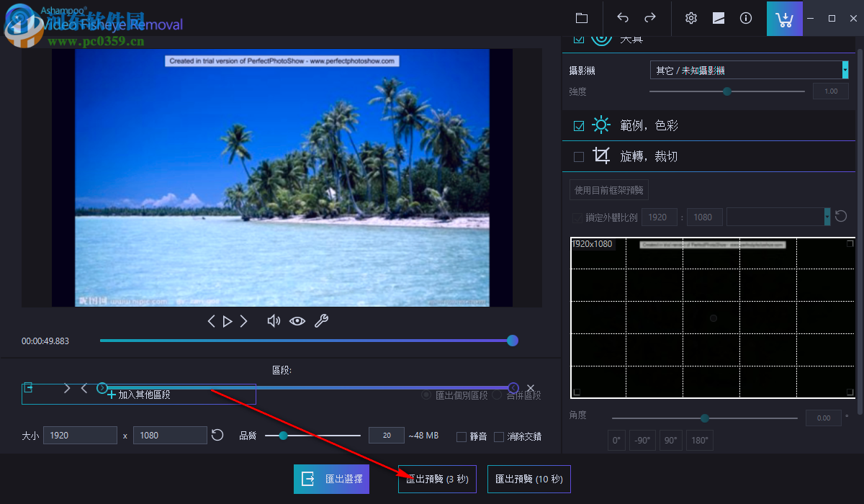Adjust the 角度 angle slider
Viewport: 864px width, 504px height.
pos(703,418)
